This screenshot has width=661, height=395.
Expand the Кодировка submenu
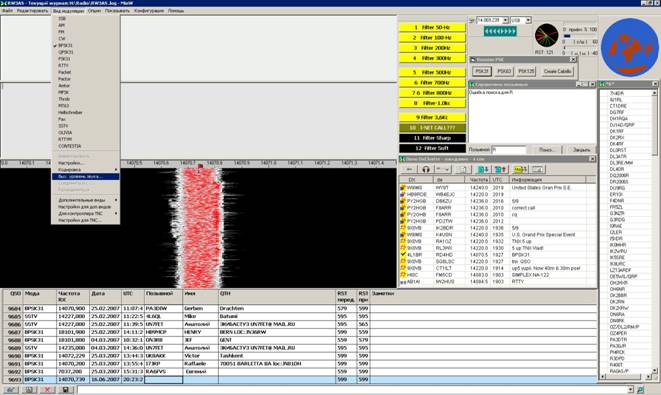[x=86, y=169]
